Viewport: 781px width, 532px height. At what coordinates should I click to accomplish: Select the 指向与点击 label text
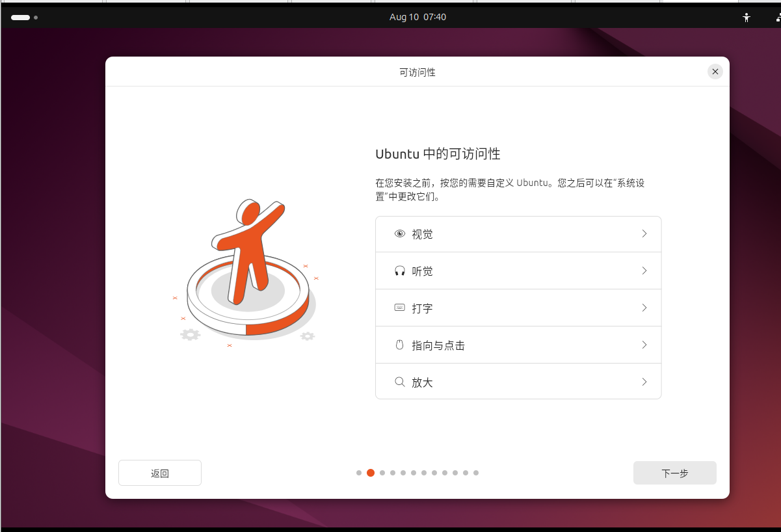(438, 345)
